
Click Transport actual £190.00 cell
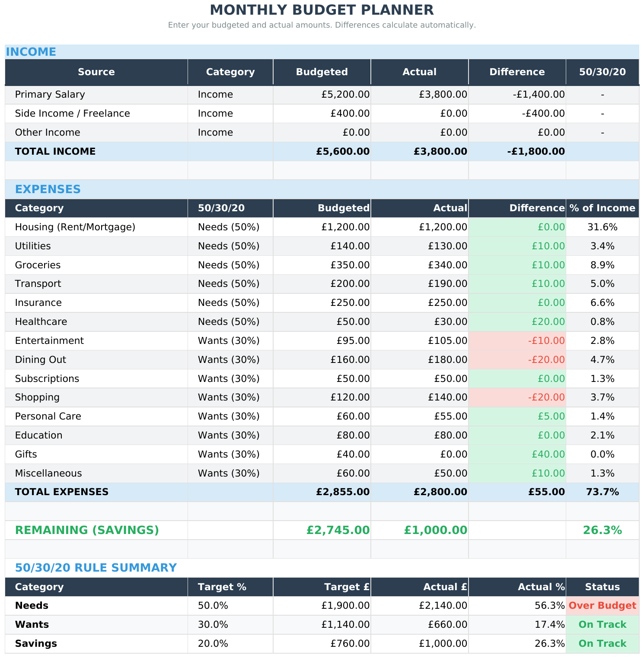[x=420, y=284]
